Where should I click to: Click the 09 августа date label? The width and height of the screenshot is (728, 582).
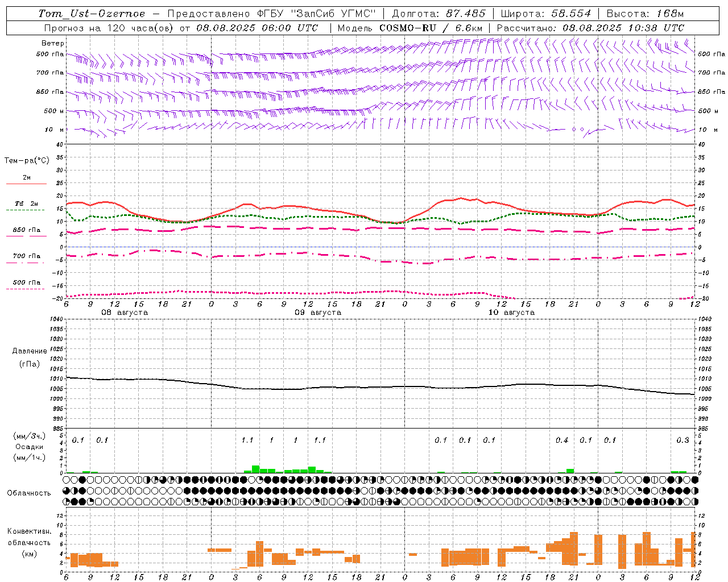coord(318,313)
